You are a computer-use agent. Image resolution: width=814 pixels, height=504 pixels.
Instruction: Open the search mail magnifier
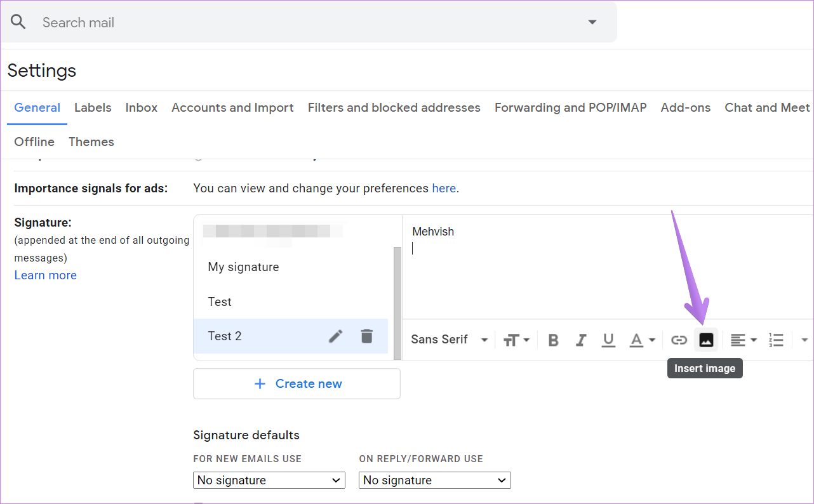[18, 22]
